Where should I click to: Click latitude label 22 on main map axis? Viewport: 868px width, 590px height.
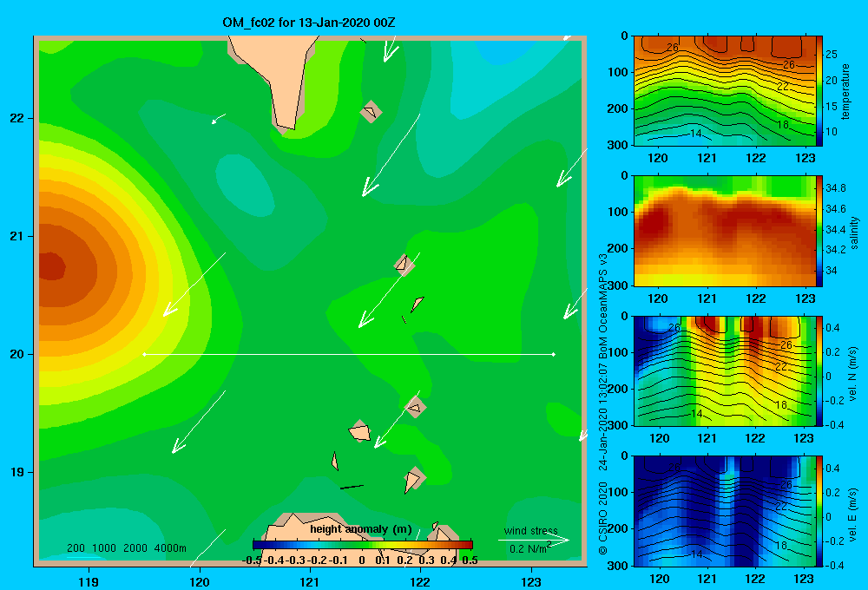(x=16, y=118)
